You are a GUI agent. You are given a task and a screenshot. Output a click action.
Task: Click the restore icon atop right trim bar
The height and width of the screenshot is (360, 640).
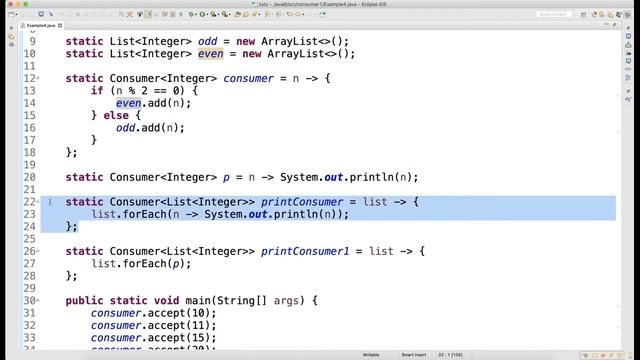point(628,28)
